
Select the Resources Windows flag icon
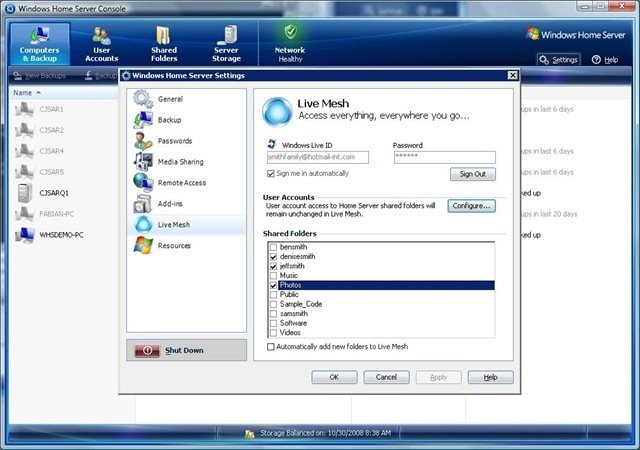(x=143, y=245)
